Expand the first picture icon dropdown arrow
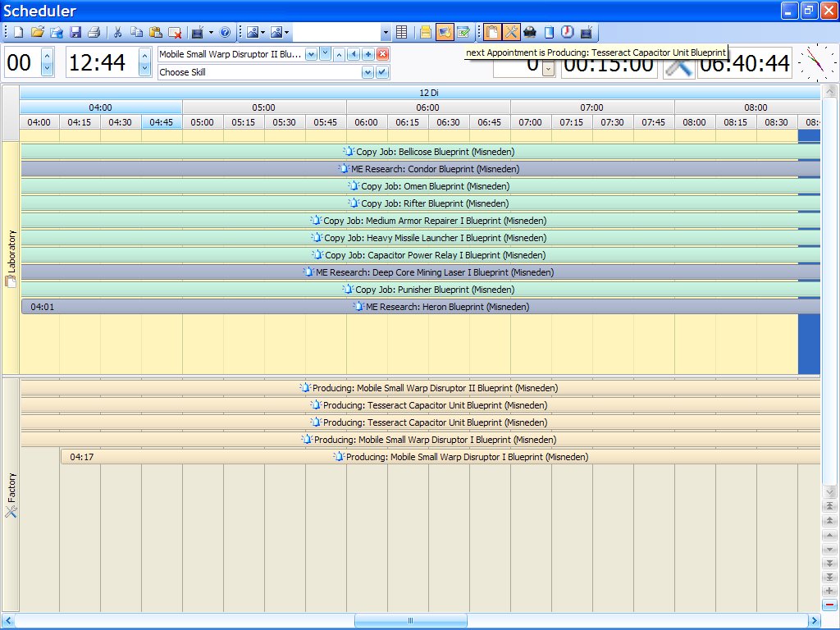840x630 pixels. pyautogui.click(x=263, y=33)
